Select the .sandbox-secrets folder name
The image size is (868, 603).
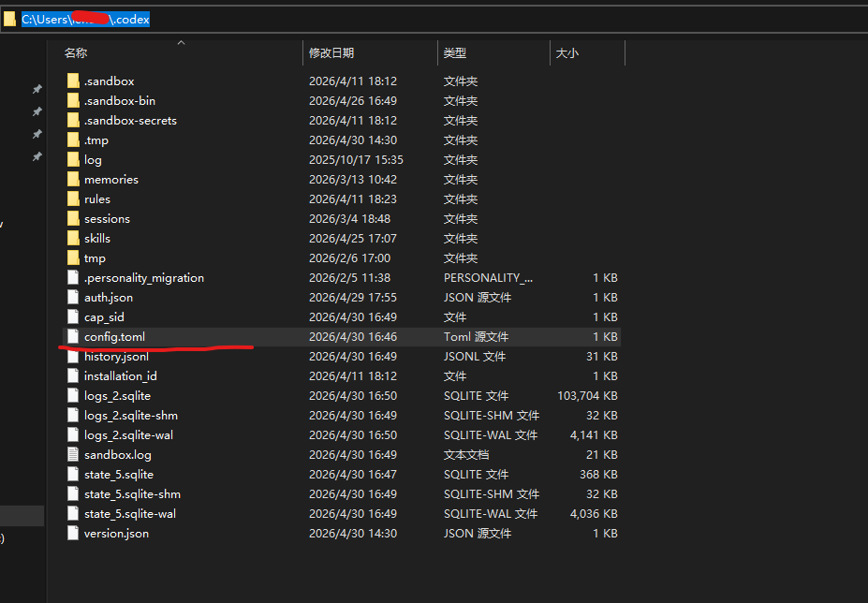pyautogui.click(x=131, y=120)
